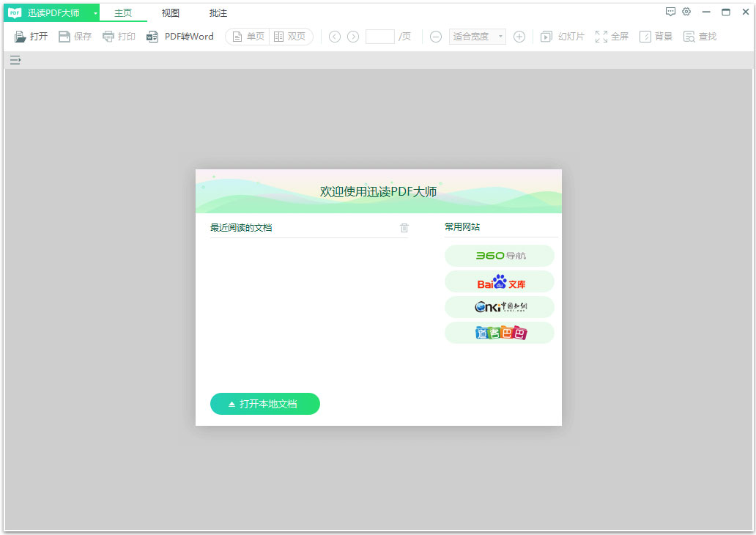Select the 批注 tab
The height and width of the screenshot is (535, 756).
218,13
